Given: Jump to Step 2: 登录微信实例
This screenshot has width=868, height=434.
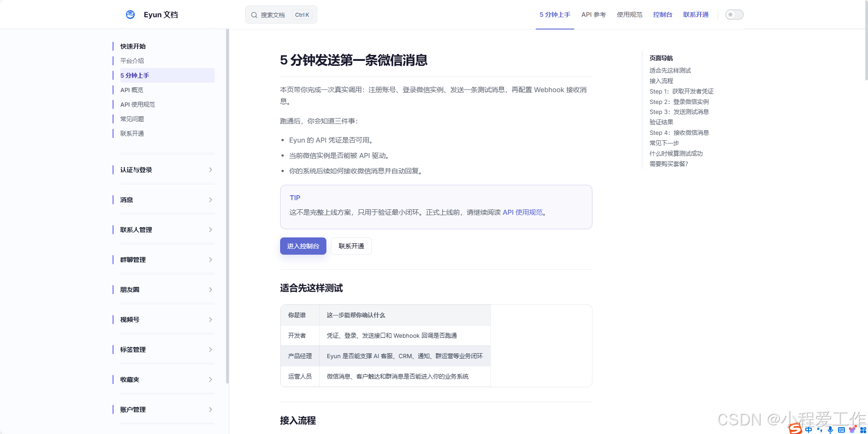Looking at the screenshot, I should [679, 102].
